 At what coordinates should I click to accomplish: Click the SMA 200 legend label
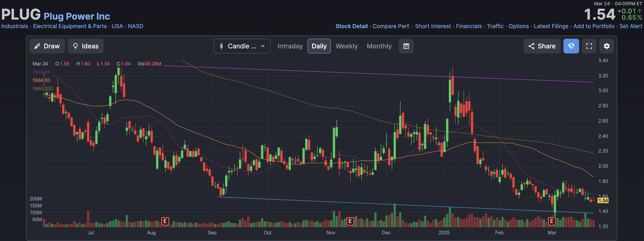[x=43, y=89]
